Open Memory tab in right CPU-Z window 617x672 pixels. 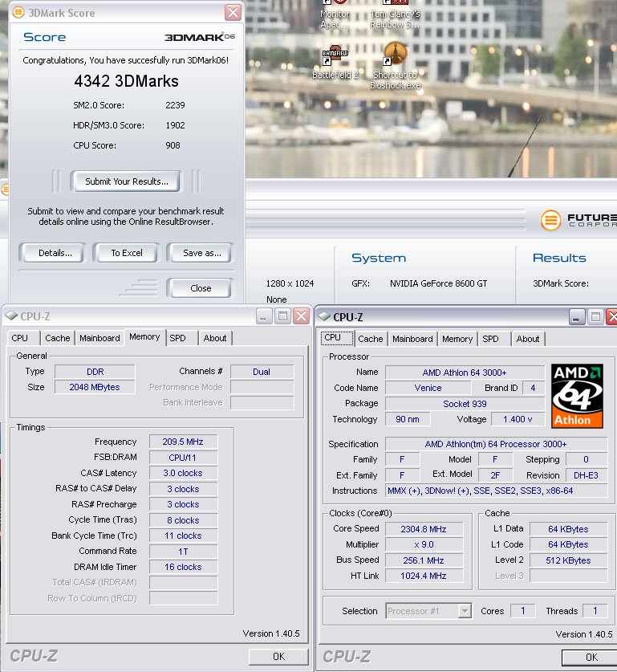[457, 339]
